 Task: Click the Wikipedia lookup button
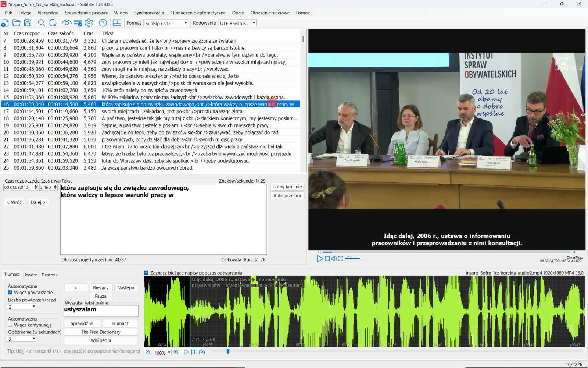pyautogui.click(x=101, y=340)
